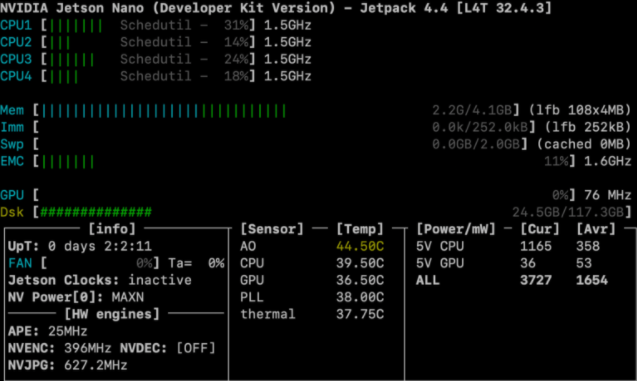The height and width of the screenshot is (381, 637).
Task: Click the FAN label
Action: (x=20, y=263)
